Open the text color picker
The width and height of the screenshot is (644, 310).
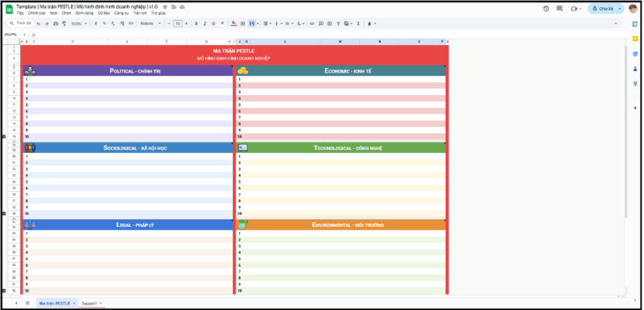point(222,24)
